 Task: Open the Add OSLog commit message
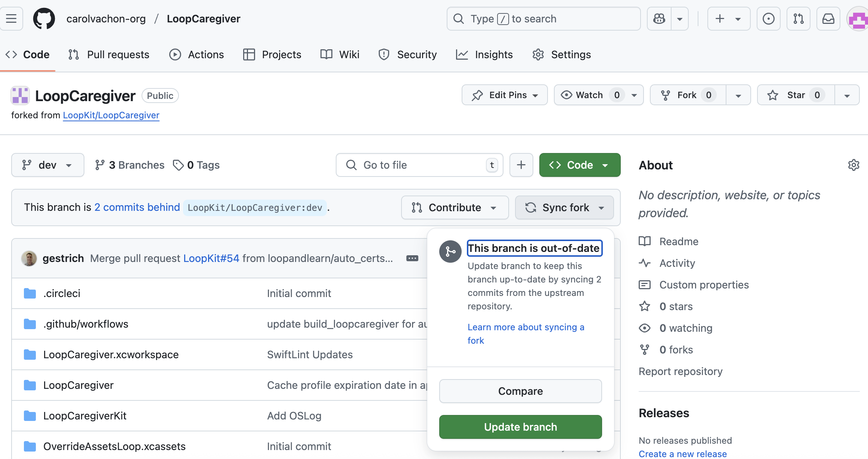(x=294, y=416)
